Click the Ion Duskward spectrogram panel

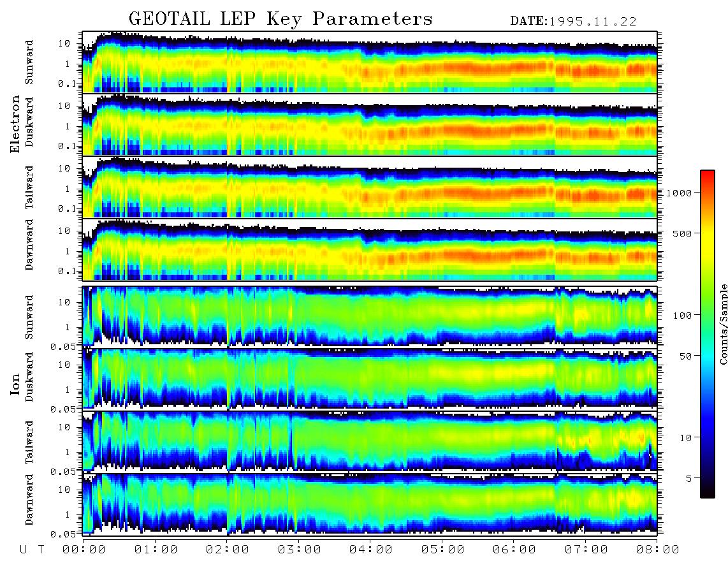click(x=370, y=379)
